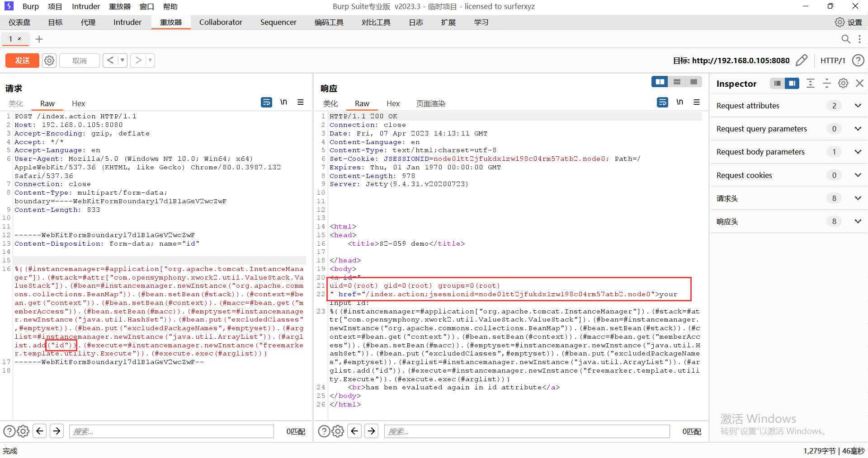Switch to the 代理 tab
868x458 pixels.
88,22
